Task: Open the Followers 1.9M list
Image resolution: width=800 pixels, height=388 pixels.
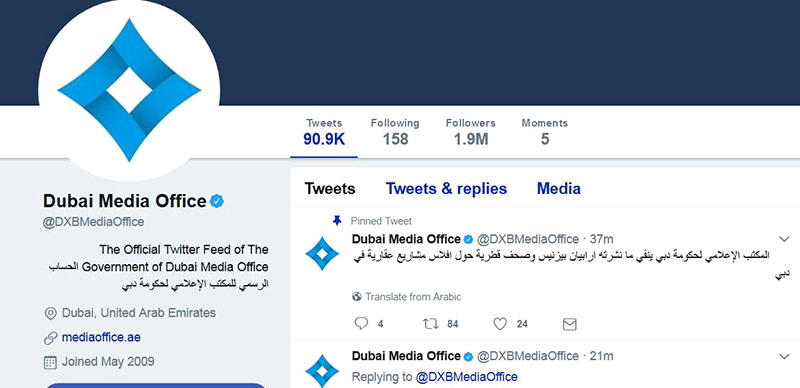Action: click(x=470, y=132)
